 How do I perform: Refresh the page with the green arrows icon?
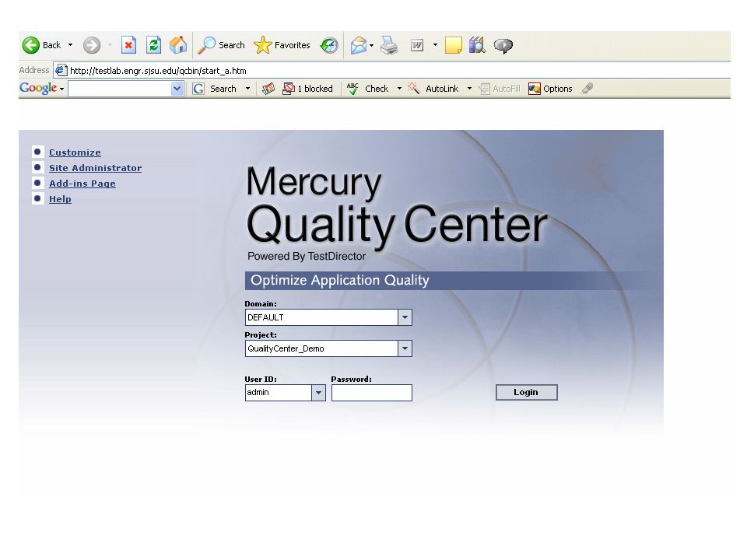[153, 45]
